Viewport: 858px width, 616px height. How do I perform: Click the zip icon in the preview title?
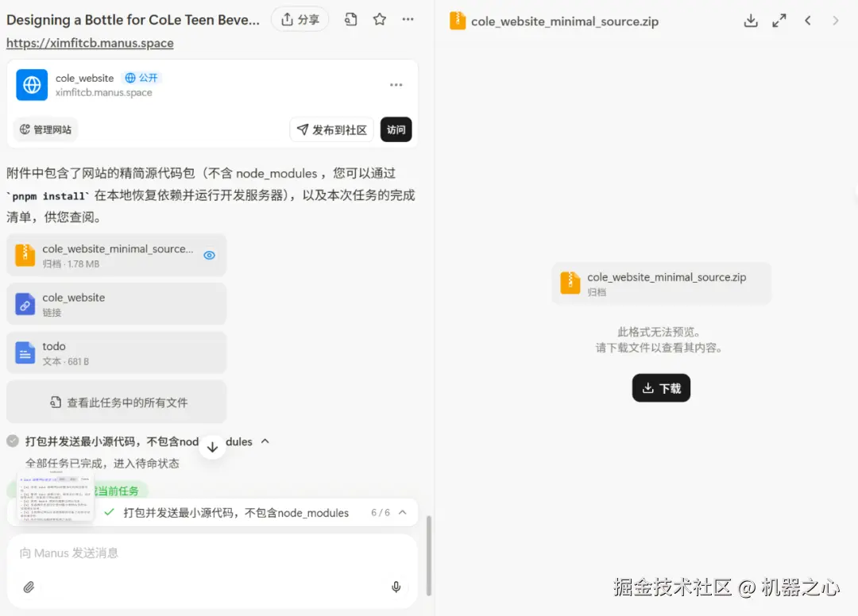[x=458, y=21]
